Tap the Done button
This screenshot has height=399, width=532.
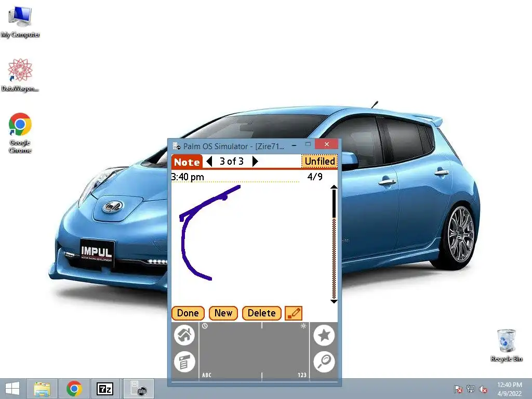(x=188, y=313)
